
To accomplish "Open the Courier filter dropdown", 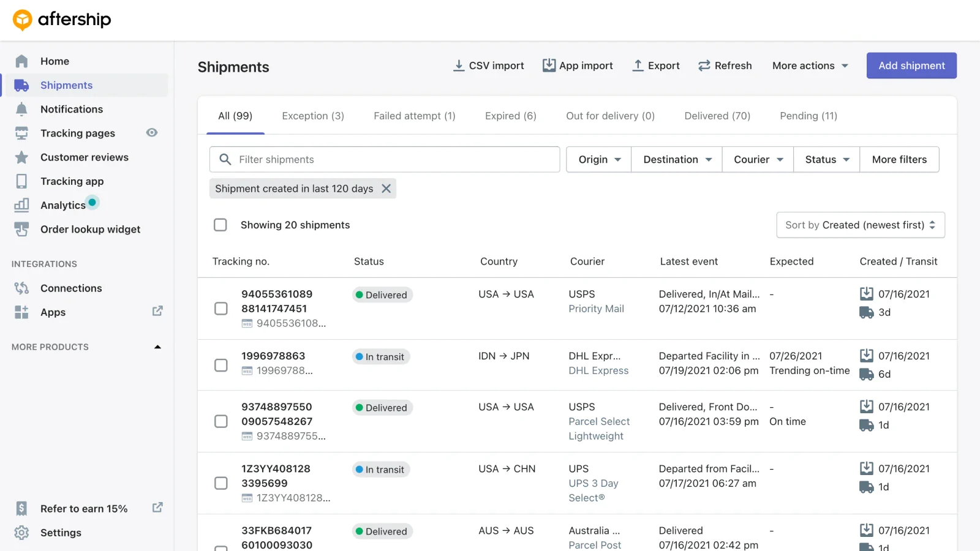I will coord(758,159).
